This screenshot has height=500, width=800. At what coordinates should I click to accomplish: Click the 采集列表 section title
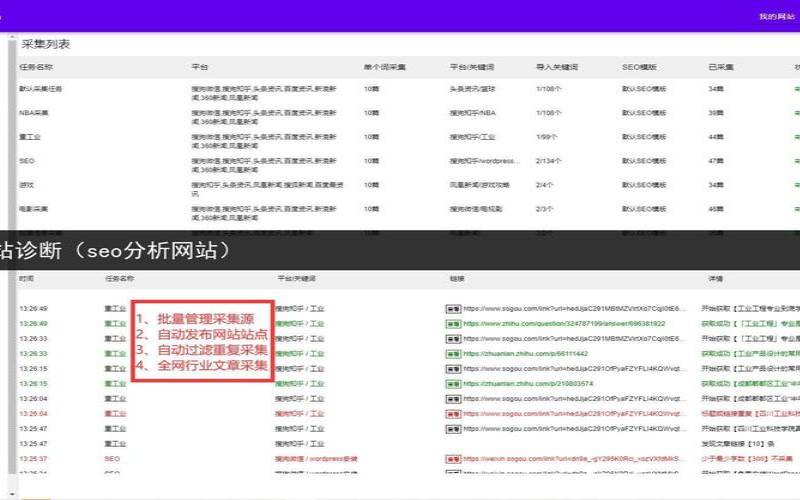click(45, 44)
